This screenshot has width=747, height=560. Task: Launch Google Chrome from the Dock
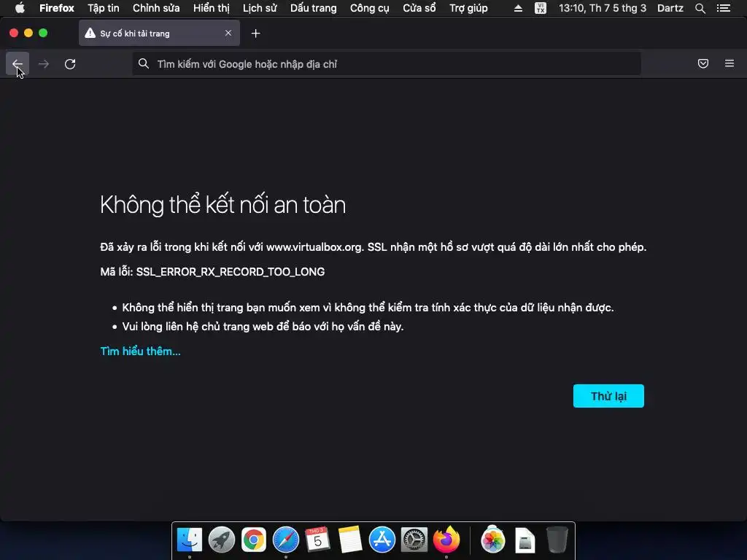[x=253, y=540]
